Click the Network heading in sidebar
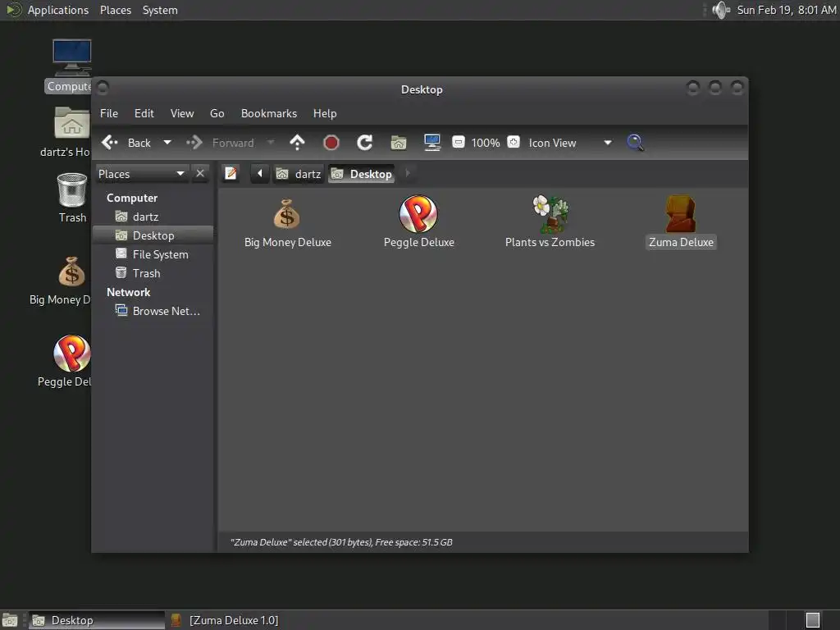This screenshot has width=840, height=630. pyautogui.click(x=129, y=292)
